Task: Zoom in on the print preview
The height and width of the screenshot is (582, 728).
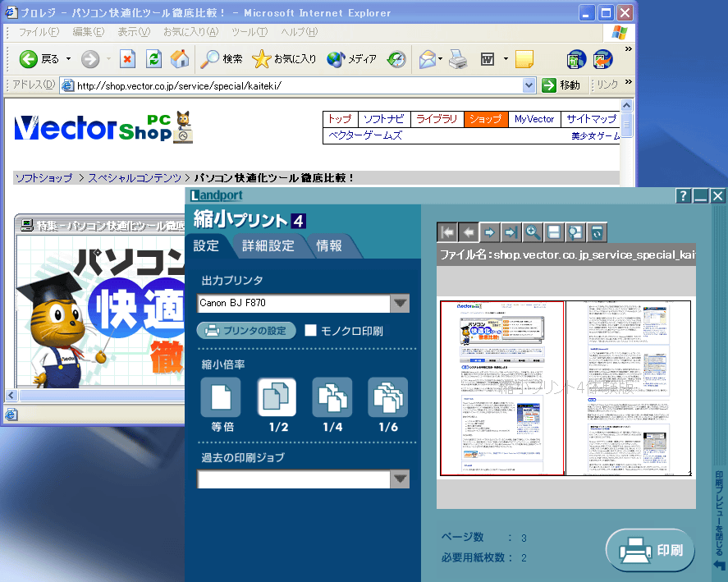Action: [533, 232]
